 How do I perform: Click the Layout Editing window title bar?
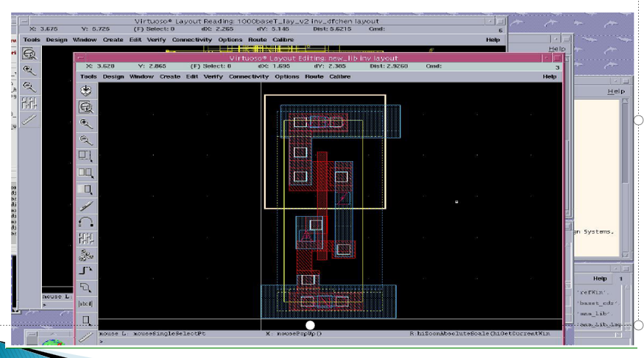pyautogui.click(x=314, y=58)
